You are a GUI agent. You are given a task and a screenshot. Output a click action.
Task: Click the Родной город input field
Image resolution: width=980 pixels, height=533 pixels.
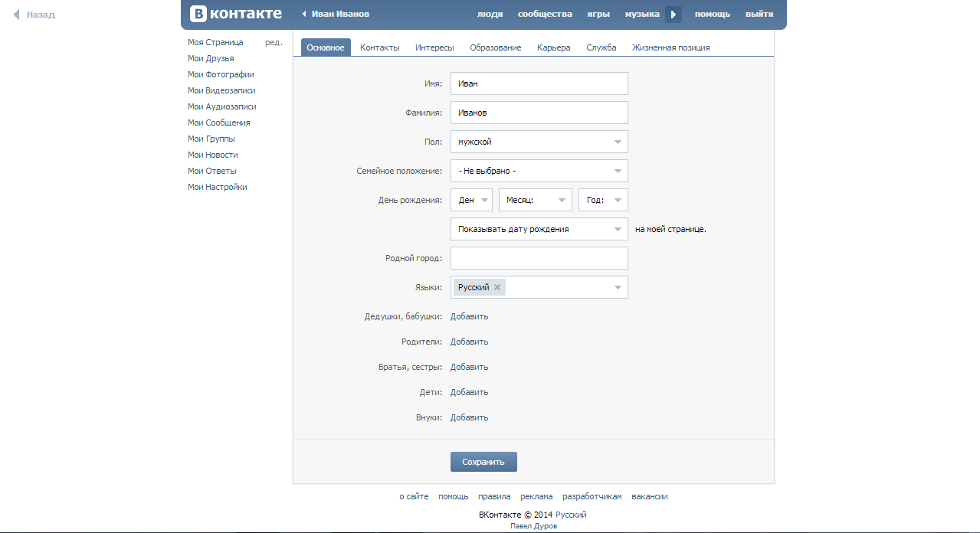(x=539, y=258)
